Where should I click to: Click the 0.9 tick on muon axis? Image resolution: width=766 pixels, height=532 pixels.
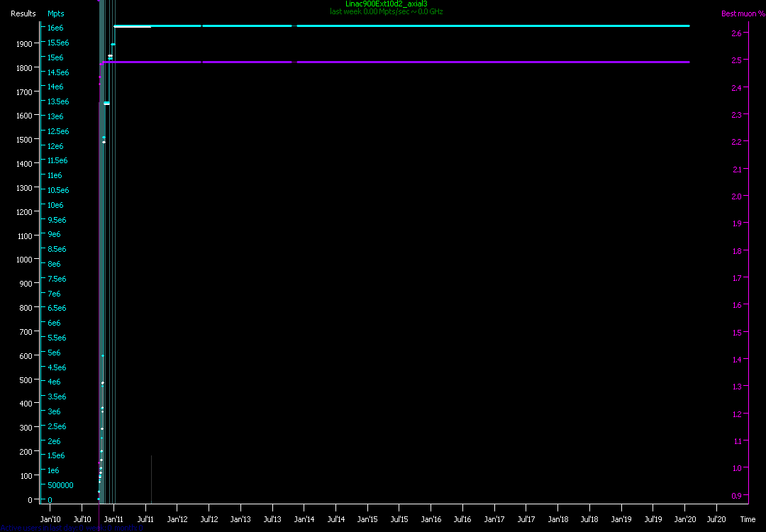click(x=736, y=496)
